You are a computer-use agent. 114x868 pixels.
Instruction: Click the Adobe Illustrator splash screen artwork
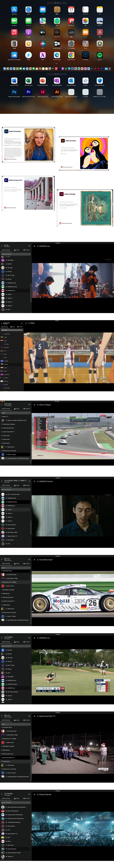pos(94,153)
